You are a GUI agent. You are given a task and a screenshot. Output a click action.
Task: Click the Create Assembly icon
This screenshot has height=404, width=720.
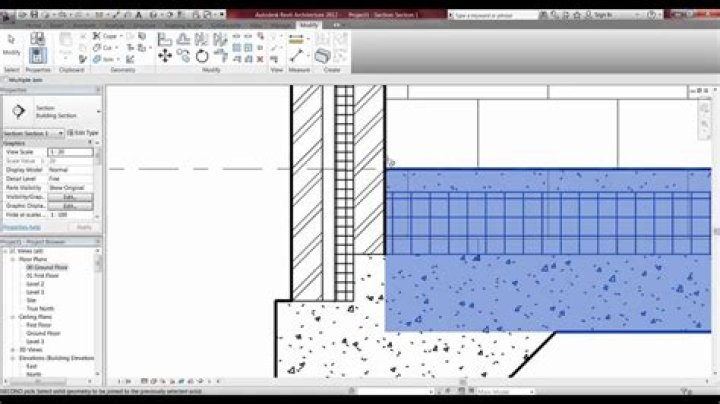pos(322,56)
